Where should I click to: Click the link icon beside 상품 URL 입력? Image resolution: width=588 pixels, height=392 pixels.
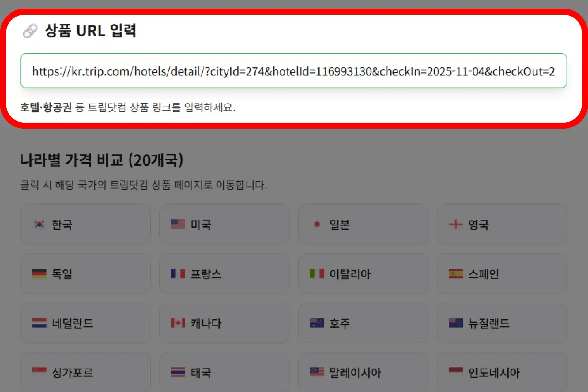[x=30, y=31]
